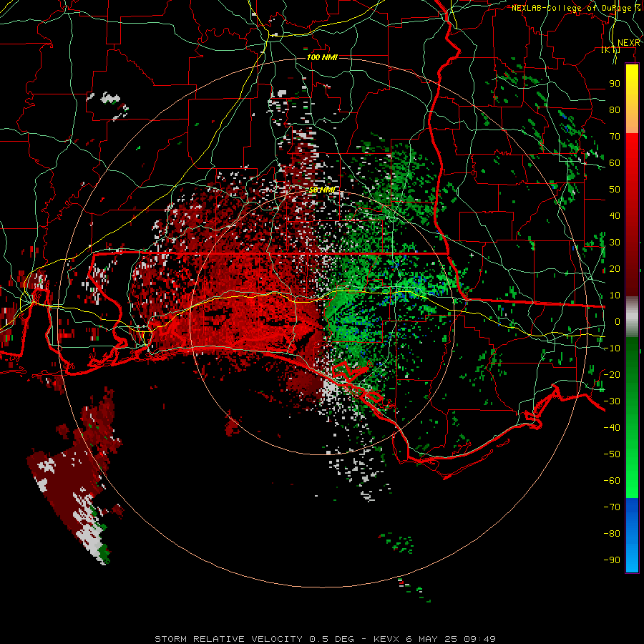644x644 pixels.
Task: Click the -70 value on velocity scale
Action: tap(612, 507)
